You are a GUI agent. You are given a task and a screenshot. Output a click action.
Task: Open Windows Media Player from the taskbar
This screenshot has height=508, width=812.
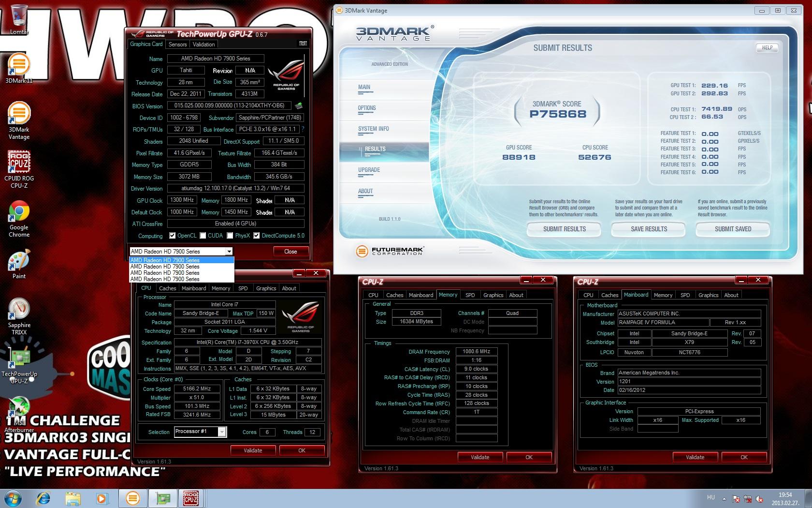[x=101, y=498]
